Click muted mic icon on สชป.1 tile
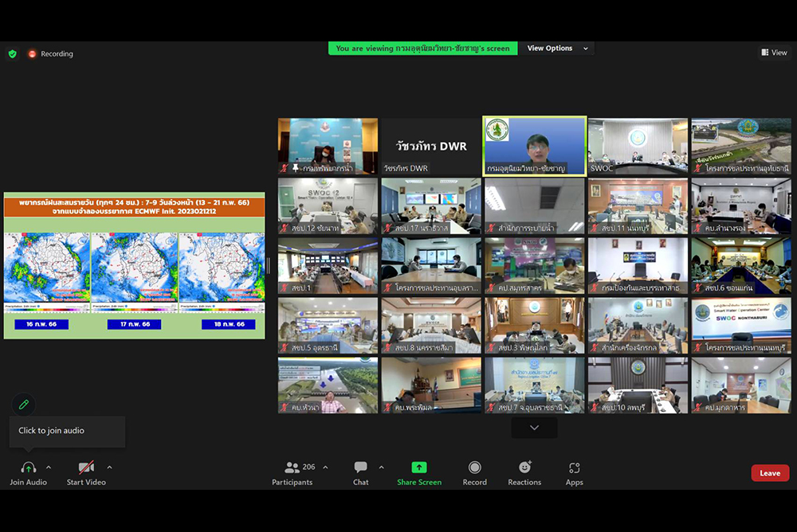 tap(285, 288)
